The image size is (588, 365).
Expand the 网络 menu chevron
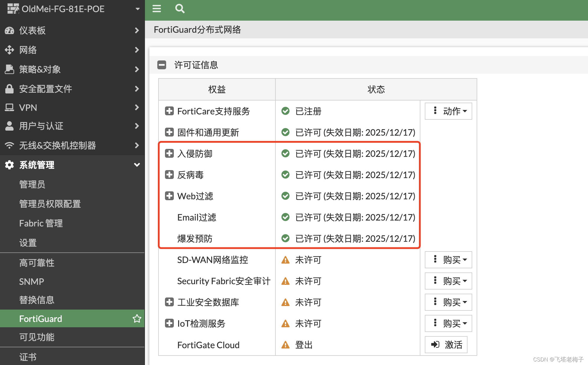[x=137, y=50]
